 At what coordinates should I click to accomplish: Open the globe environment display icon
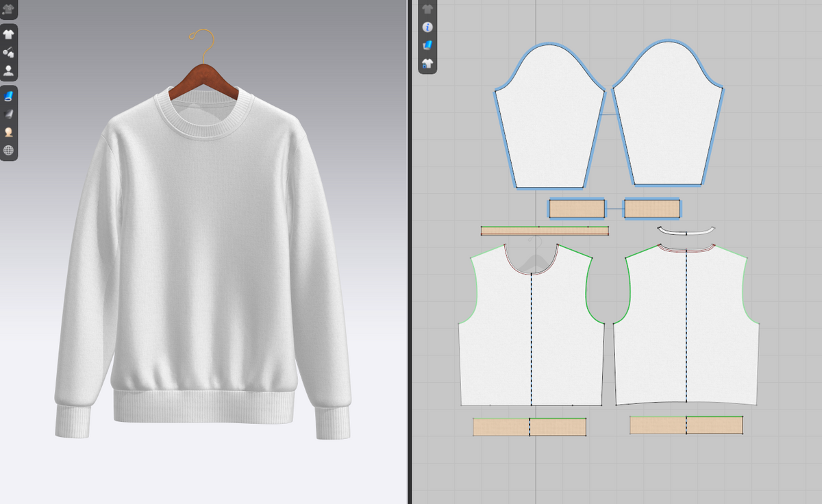tap(9, 150)
